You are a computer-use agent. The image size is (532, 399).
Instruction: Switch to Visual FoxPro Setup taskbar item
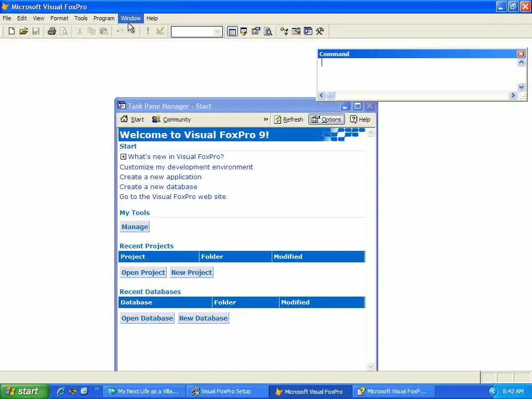click(227, 392)
